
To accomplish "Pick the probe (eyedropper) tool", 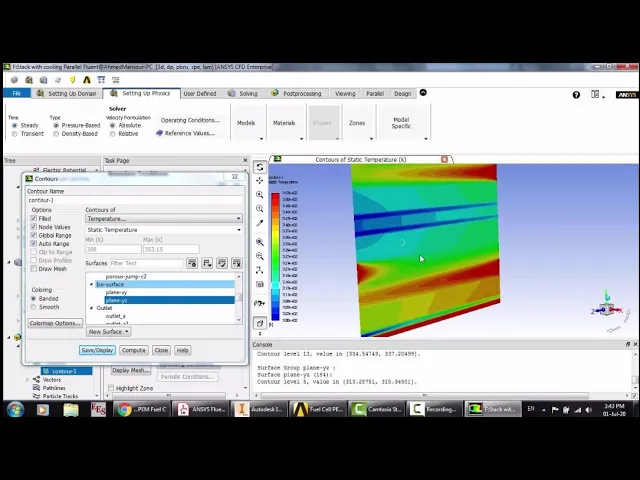I will point(260,223).
